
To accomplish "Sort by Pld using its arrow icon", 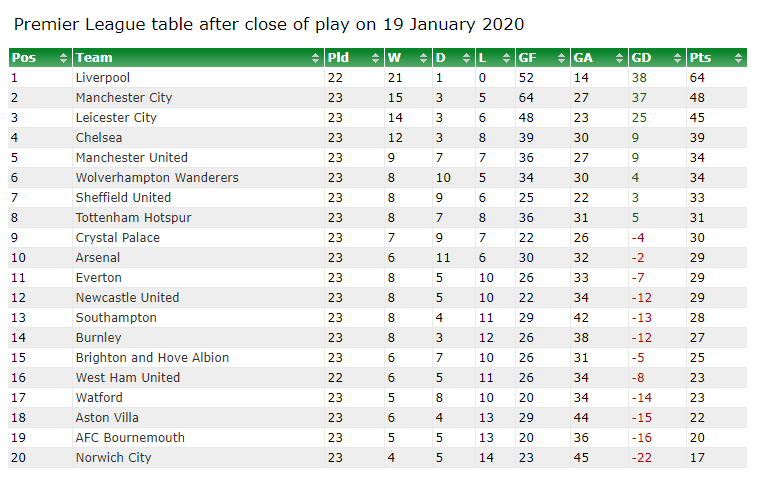I will click(x=375, y=58).
